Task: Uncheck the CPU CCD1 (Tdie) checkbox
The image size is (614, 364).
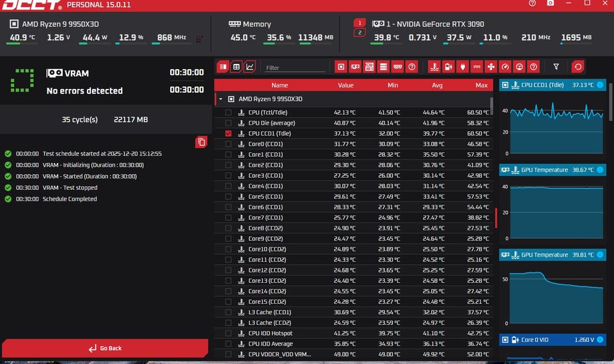Action: pos(228,134)
